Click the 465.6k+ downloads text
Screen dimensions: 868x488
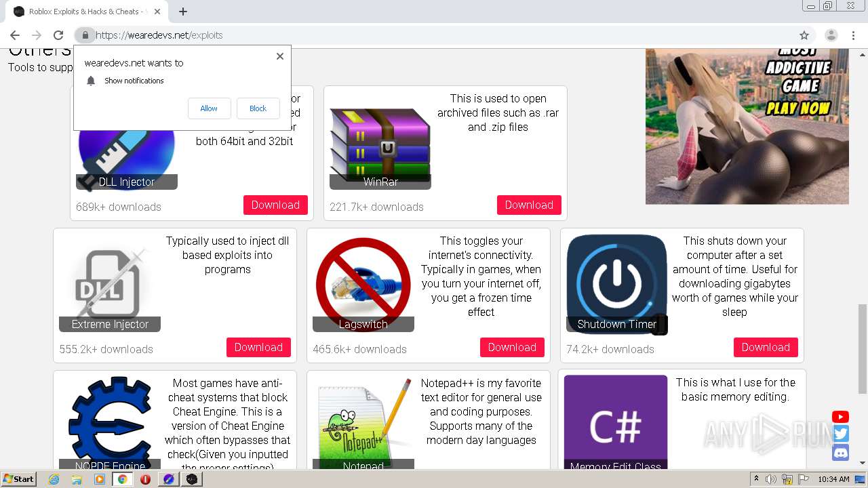click(x=360, y=350)
